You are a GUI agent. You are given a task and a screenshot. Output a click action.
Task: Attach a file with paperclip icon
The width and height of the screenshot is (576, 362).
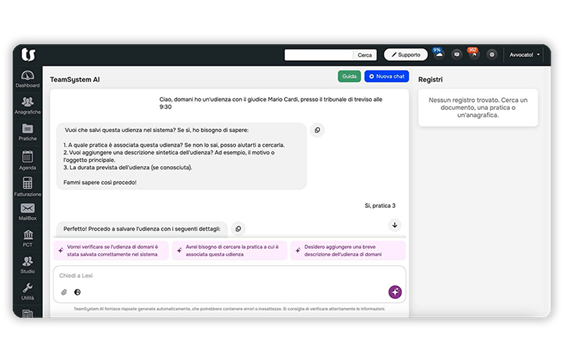(x=64, y=292)
